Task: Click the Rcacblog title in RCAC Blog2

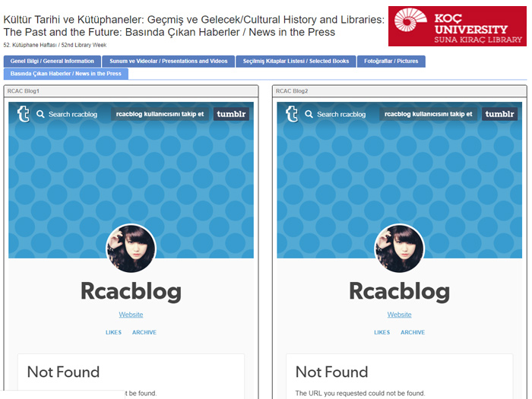Action: (399, 291)
